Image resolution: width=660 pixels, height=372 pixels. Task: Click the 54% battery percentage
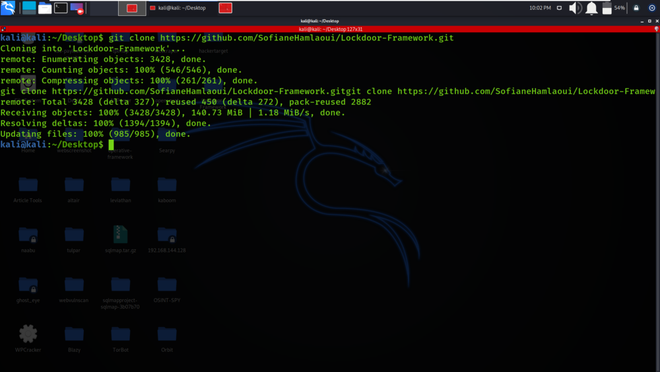619,8
